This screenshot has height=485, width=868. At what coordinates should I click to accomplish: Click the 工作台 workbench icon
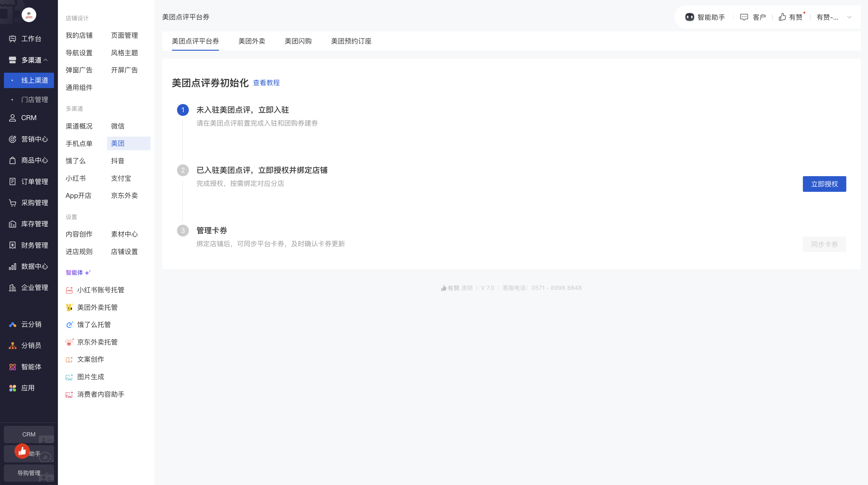click(x=12, y=39)
